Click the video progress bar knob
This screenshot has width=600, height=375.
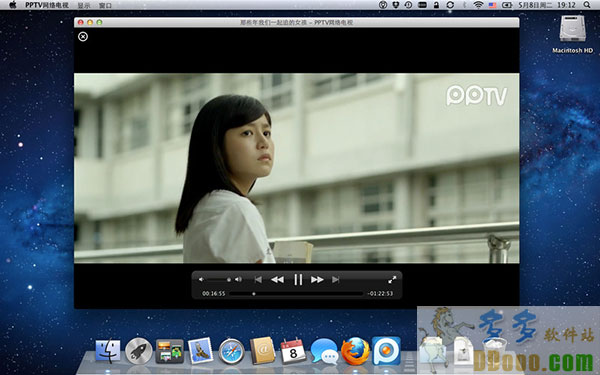[x=254, y=294]
